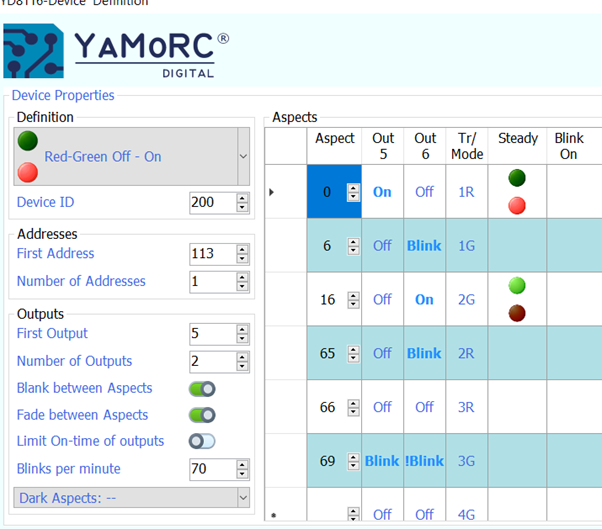Click the spinner in aspect 66 cell
This screenshot has width=602, height=529.
coord(353,407)
